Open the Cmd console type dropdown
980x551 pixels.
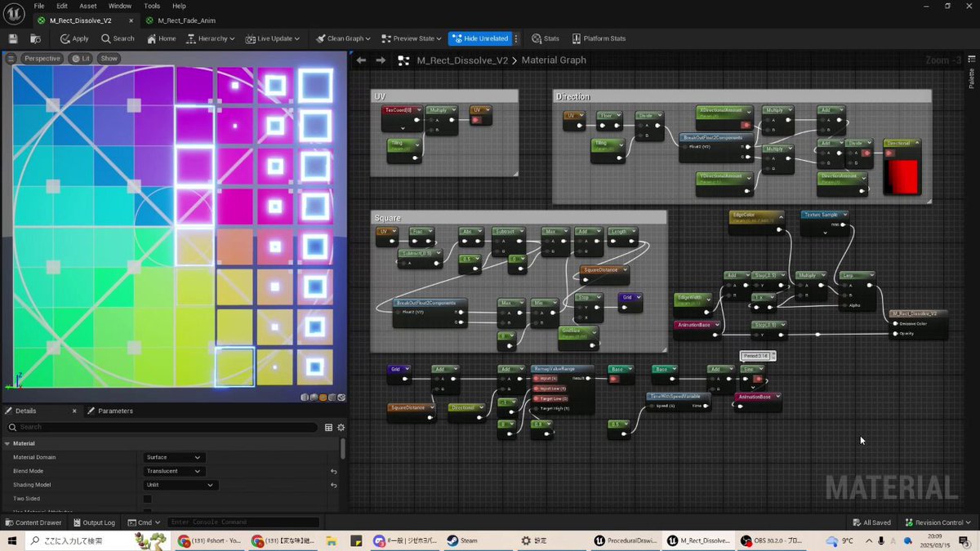tap(144, 522)
